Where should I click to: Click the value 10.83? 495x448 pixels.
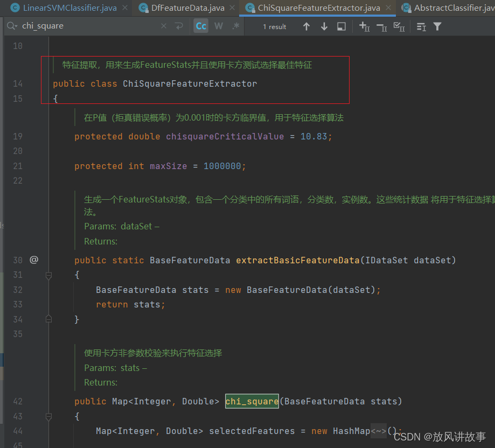[314, 136]
